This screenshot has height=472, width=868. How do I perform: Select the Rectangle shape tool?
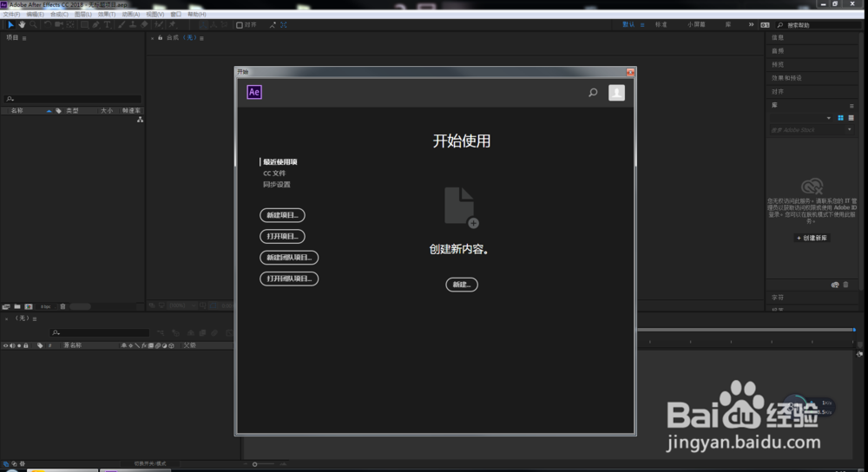click(85, 25)
